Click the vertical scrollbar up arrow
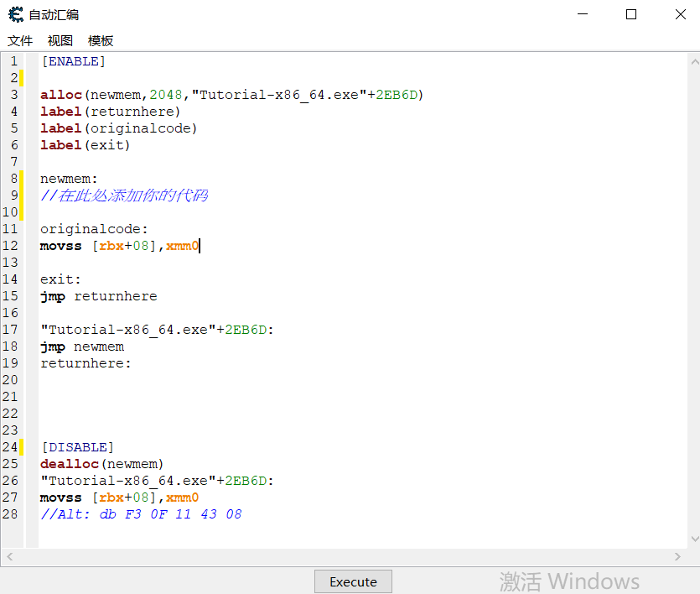The width and height of the screenshot is (700, 594). 693,60
